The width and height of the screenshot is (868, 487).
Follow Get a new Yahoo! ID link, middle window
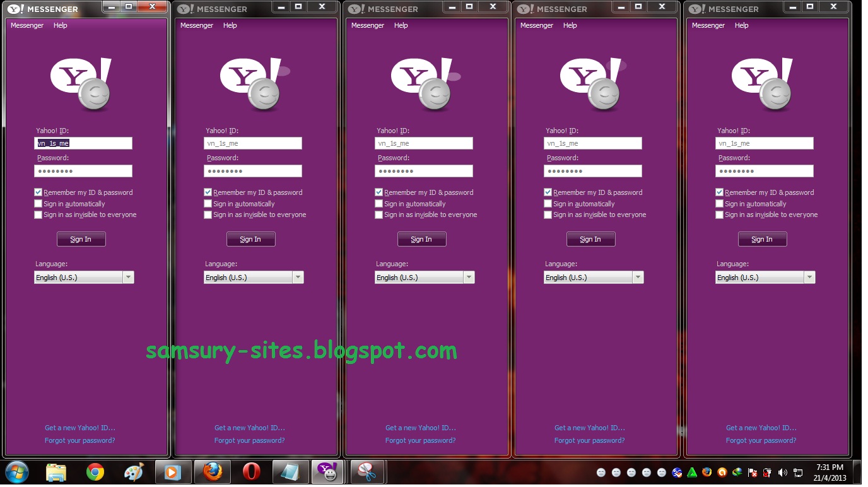[x=421, y=428]
